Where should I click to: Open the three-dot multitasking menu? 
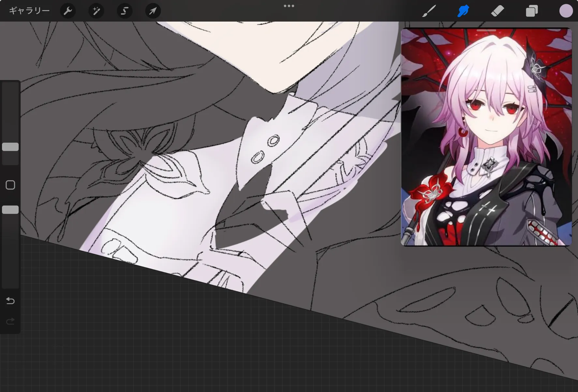(289, 6)
